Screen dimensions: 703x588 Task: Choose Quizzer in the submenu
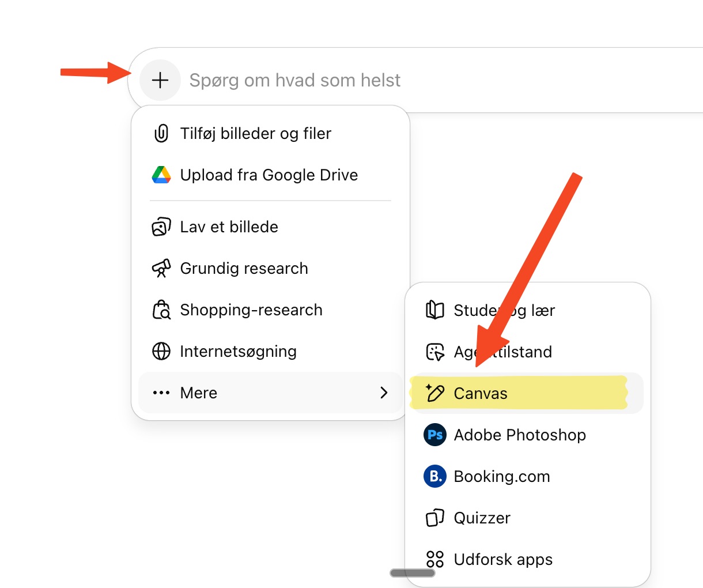pyautogui.click(x=482, y=518)
